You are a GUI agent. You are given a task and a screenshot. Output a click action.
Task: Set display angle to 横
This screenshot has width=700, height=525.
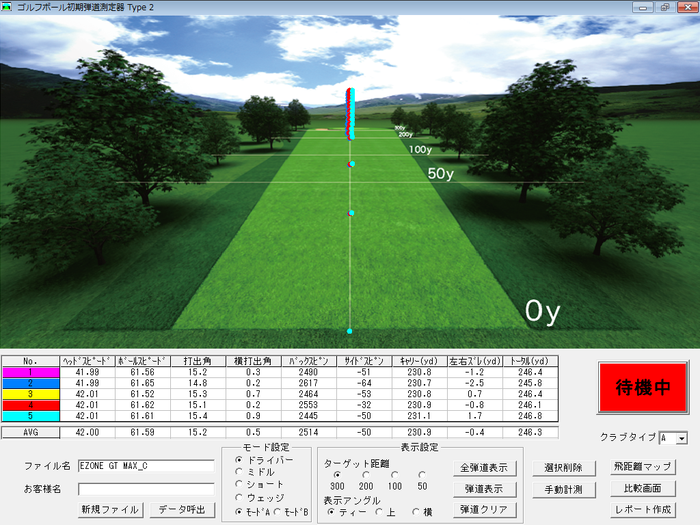[414, 511]
